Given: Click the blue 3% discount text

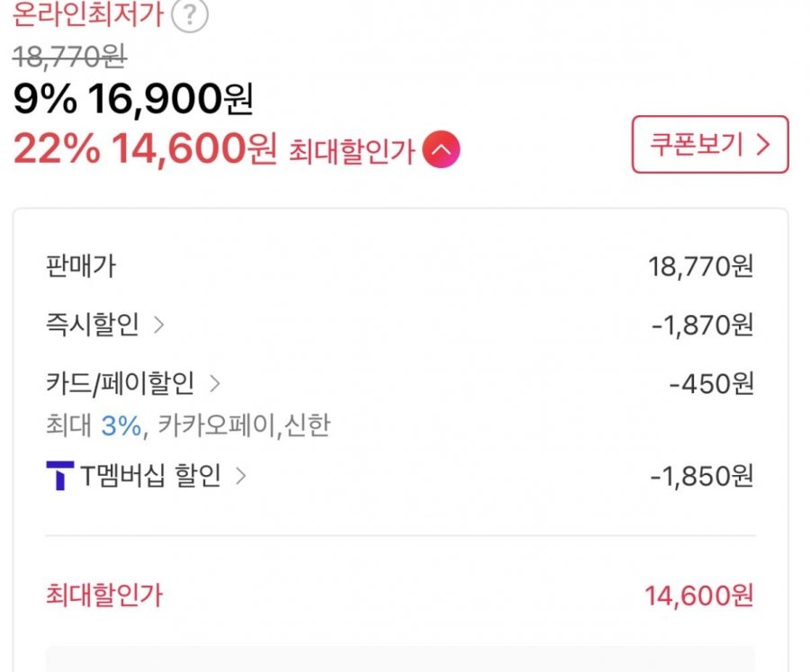Looking at the screenshot, I should (121, 426).
